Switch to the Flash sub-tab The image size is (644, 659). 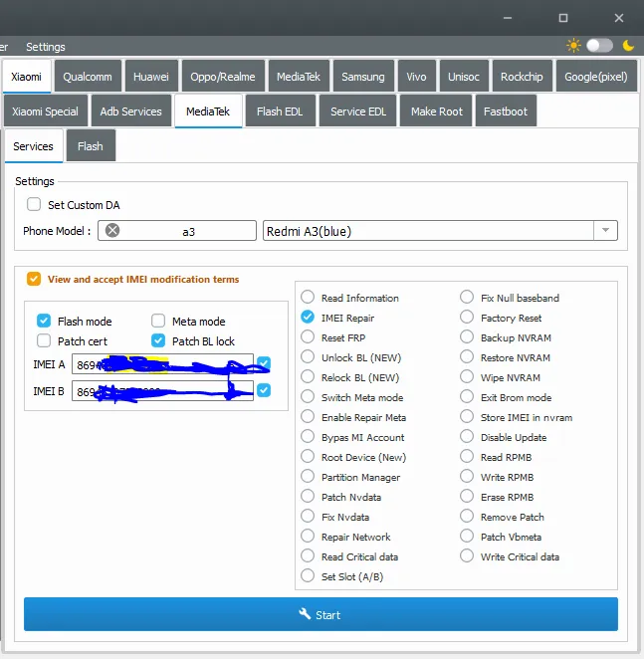[91, 146]
